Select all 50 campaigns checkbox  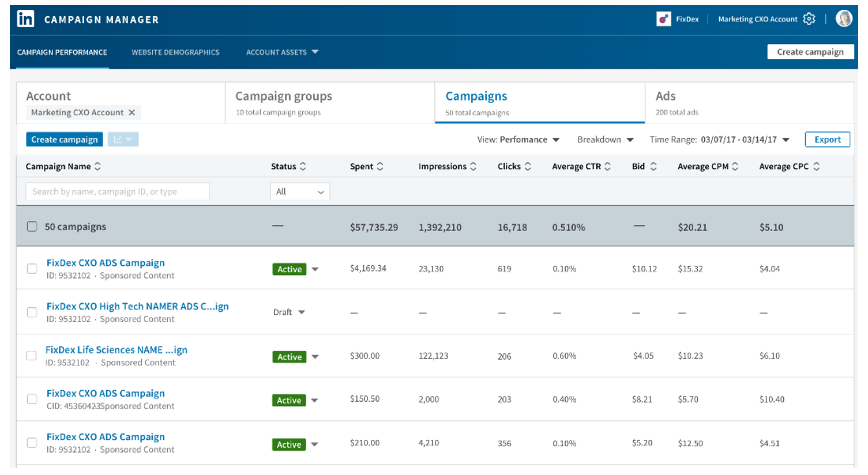click(x=32, y=227)
